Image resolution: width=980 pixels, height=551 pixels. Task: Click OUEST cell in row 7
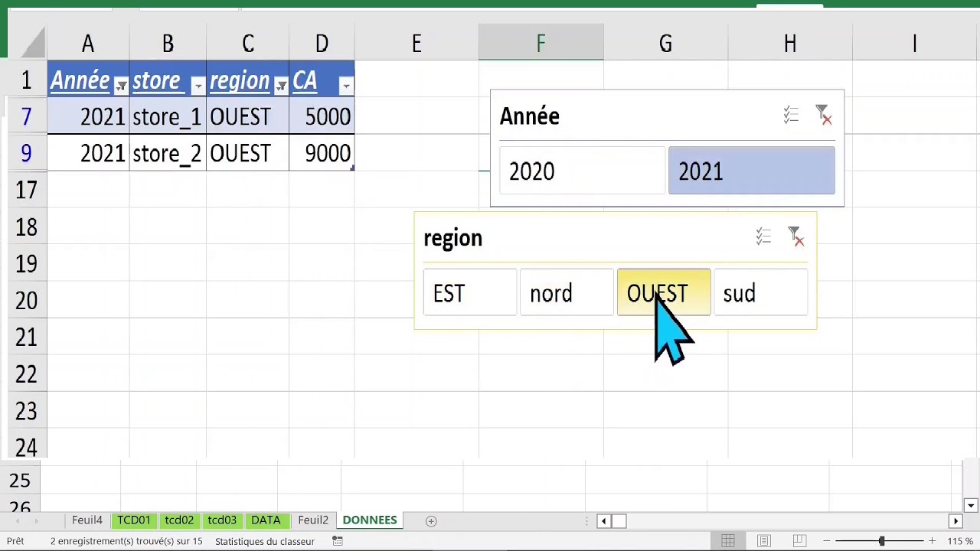pyautogui.click(x=248, y=117)
